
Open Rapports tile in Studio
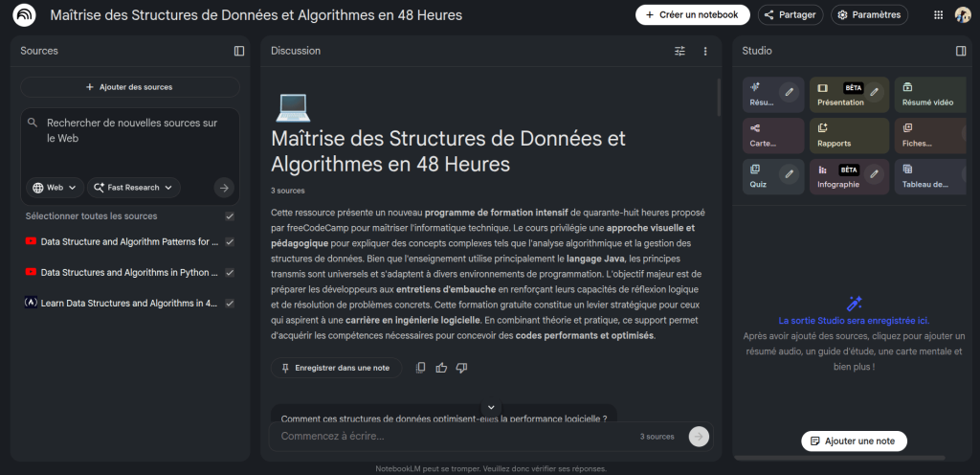click(850, 136)
